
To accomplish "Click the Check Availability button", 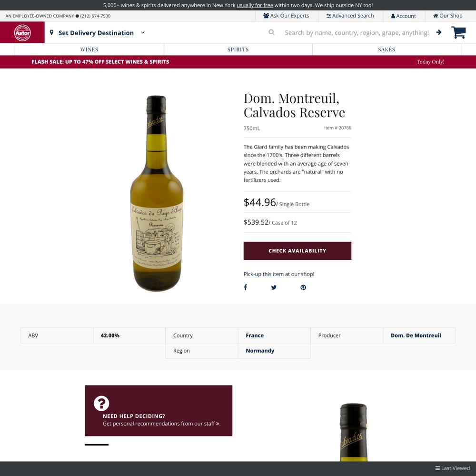I will point(297,251).
